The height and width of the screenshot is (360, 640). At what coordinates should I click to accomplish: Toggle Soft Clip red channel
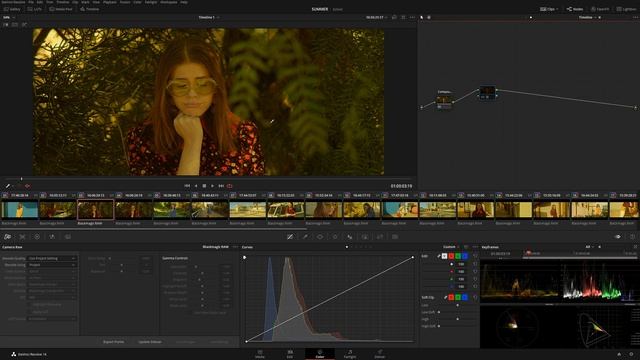[451, 298]
